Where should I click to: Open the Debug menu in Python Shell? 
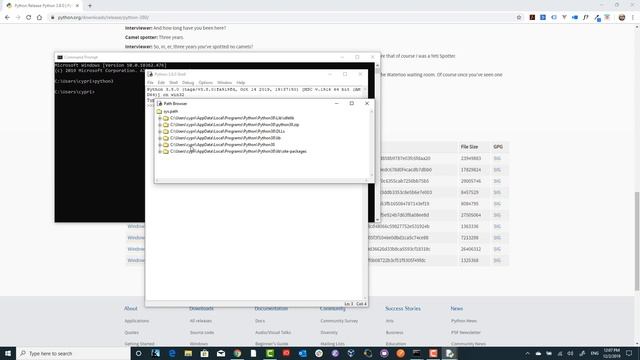tap(188, 82)
